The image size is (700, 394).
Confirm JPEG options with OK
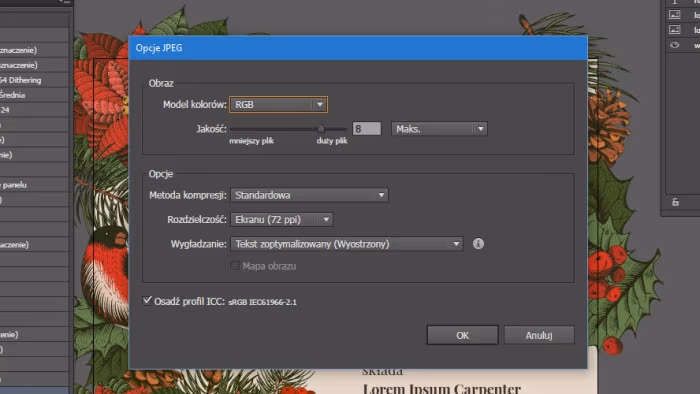462,335
